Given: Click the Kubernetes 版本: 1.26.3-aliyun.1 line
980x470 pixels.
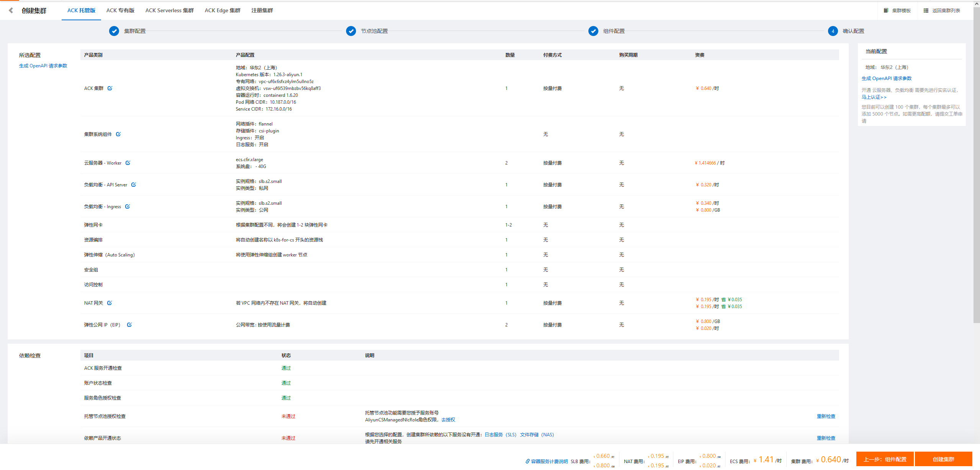Looking at the screenshot, I should click(269, 75).
